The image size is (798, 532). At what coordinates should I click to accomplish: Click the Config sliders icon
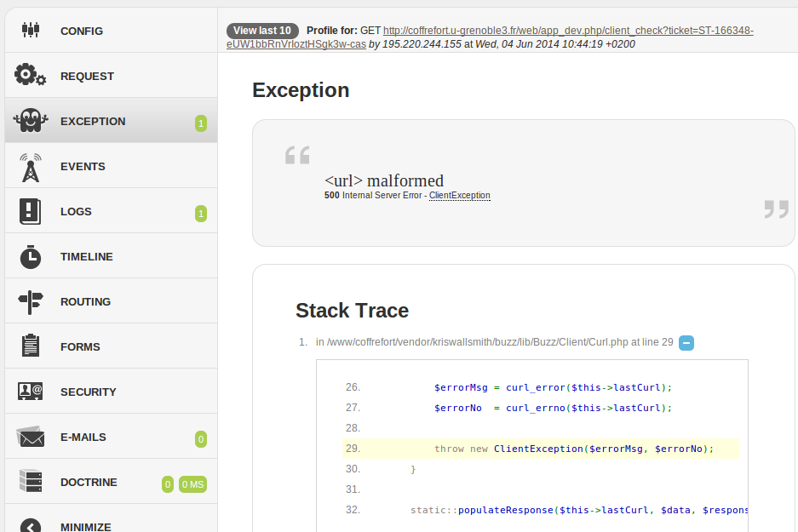31,30
